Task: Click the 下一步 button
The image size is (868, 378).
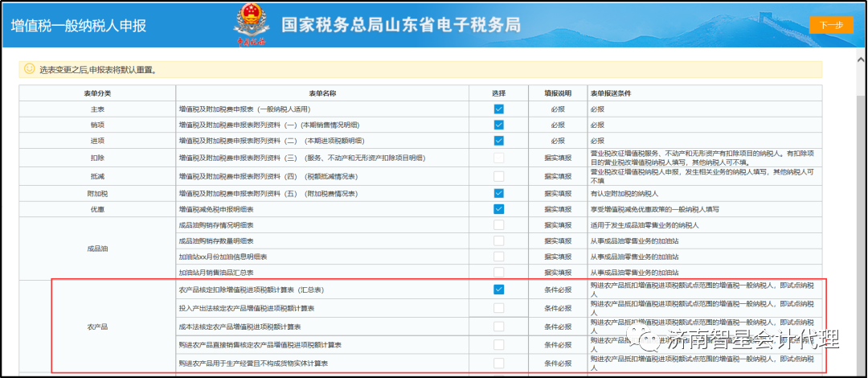Action: click(831, 25)
